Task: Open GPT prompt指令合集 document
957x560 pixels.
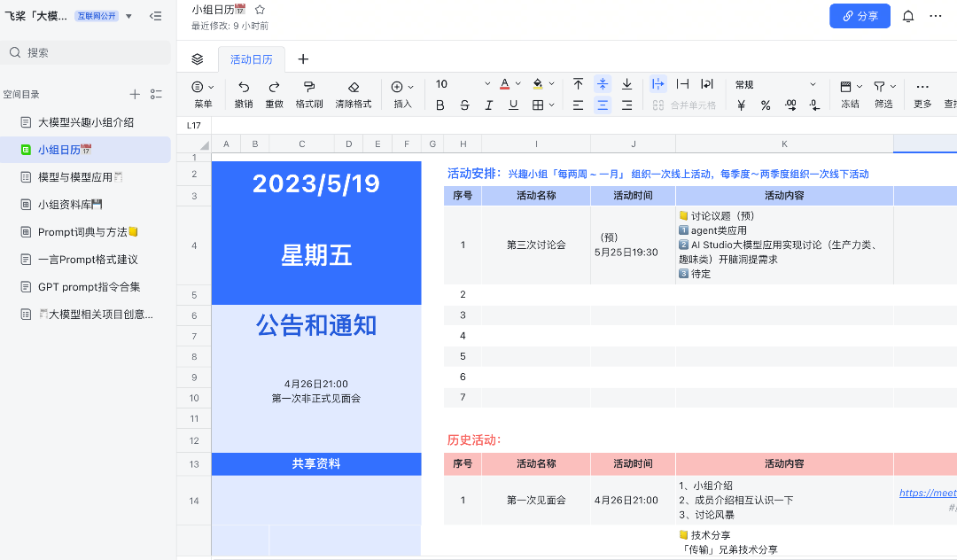Action: [86, 287]
